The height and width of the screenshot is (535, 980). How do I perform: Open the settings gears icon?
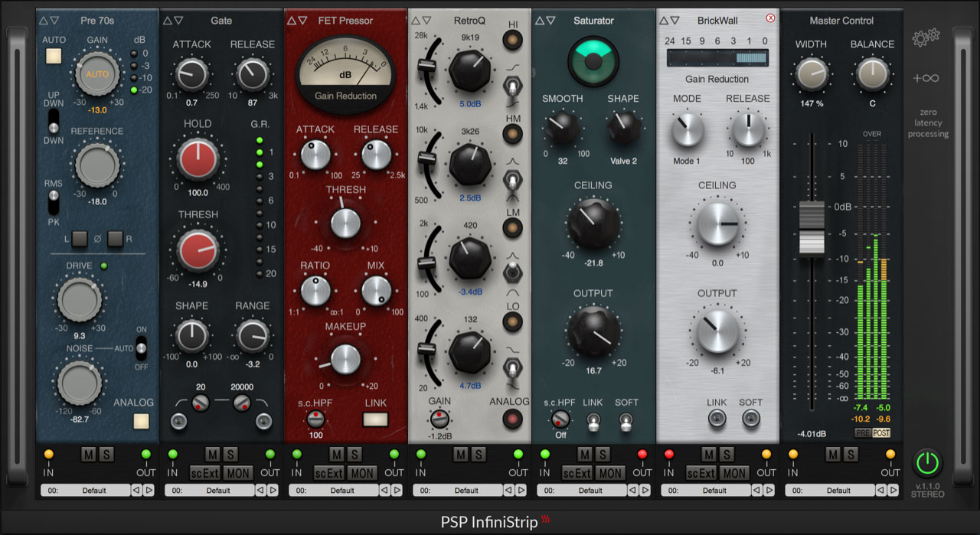925,36
